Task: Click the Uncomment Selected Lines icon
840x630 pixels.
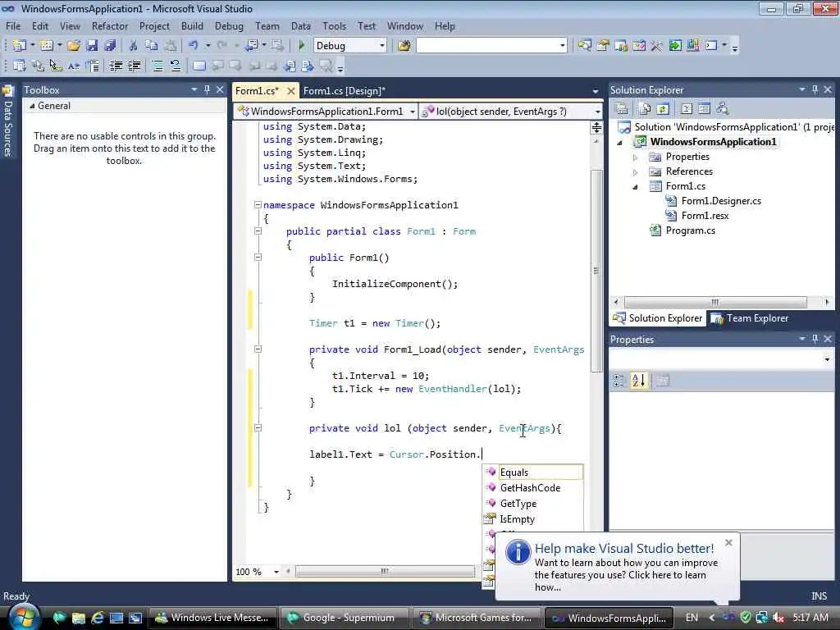Action: [x=176, y=66]
